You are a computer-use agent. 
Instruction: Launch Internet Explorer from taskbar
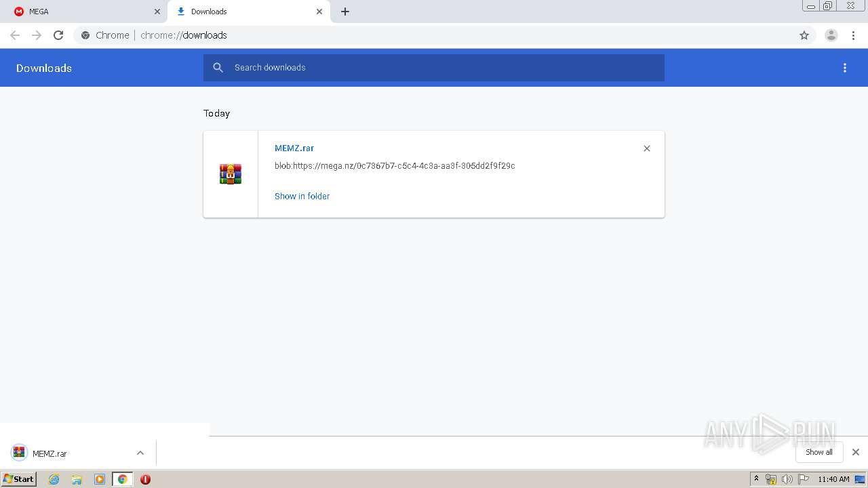tap(54, 479)
